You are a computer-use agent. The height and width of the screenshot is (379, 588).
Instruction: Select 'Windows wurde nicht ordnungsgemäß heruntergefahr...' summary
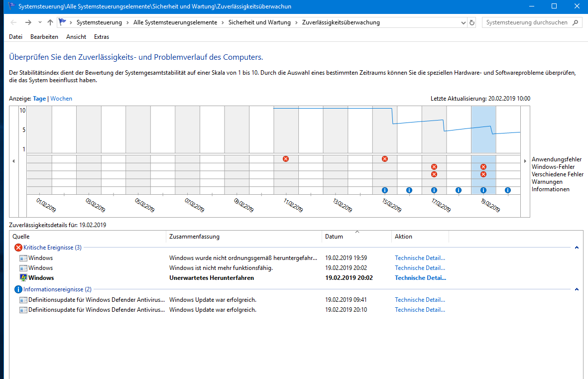click(243, 258)
